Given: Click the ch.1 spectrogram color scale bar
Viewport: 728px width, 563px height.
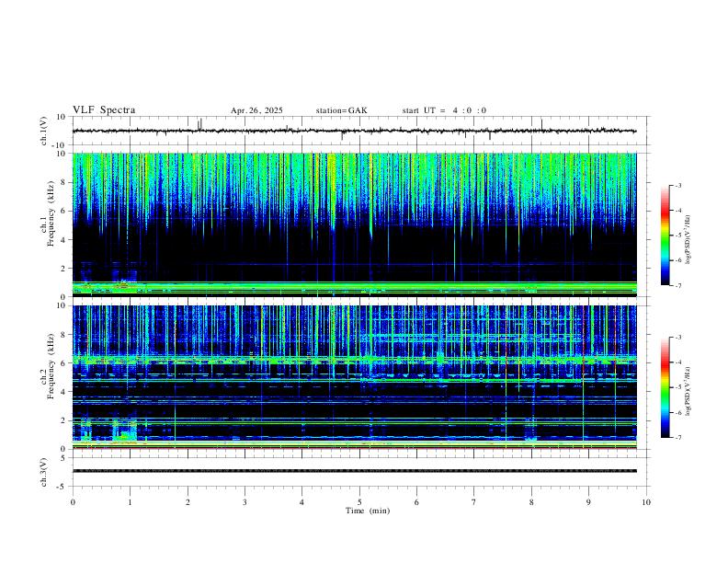Looking at the screenshot, I should 665,236.
